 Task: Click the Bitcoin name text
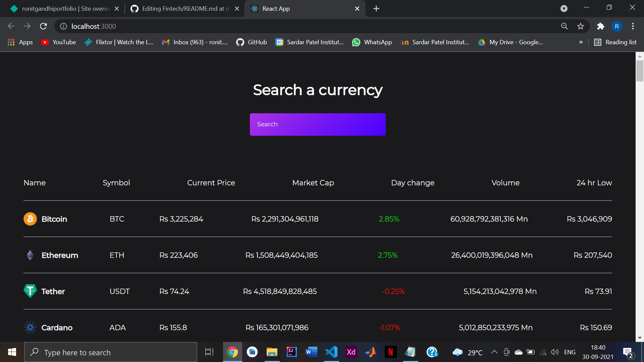click(x=54, y=219)
